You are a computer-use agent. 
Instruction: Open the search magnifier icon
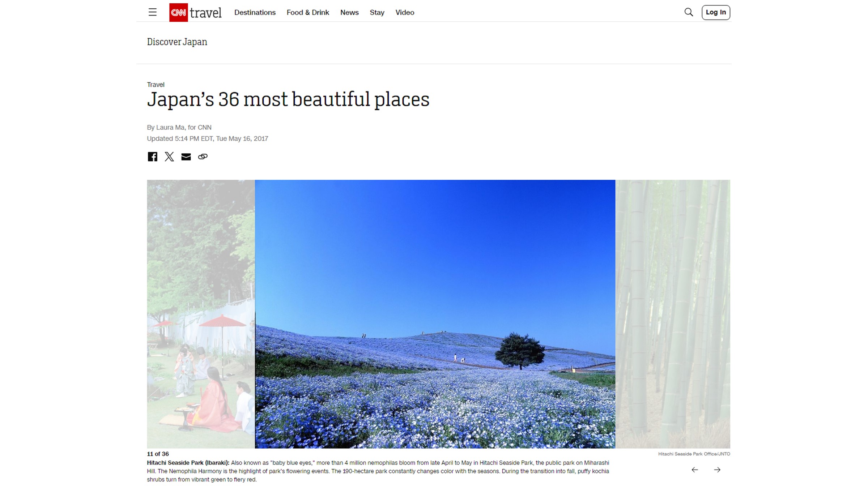(689, 12)
